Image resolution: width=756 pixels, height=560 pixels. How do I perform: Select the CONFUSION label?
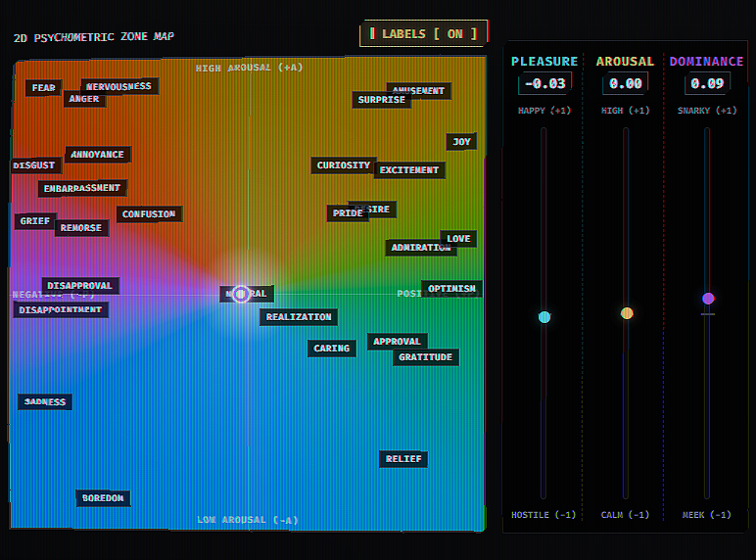point(149,214)
